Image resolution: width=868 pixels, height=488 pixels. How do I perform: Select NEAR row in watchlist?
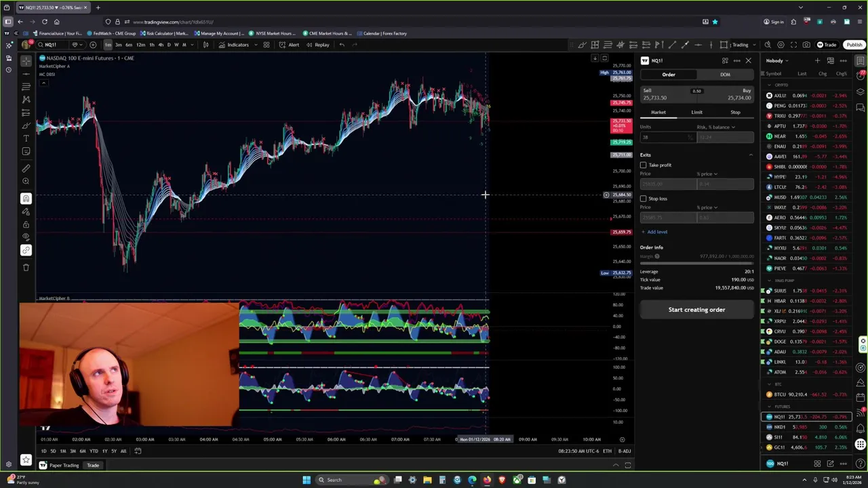pyautogui.click(x=807, y=136)
